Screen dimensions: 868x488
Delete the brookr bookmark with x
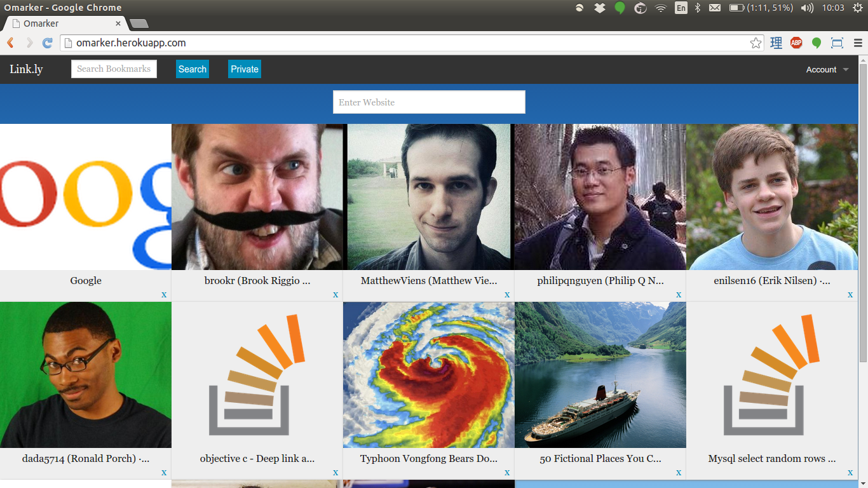point(336,294)
